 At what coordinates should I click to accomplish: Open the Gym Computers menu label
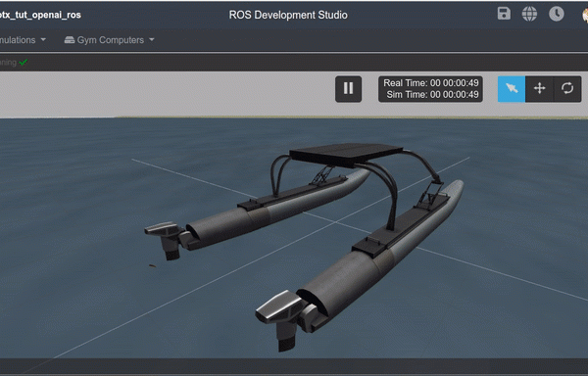point(110,40)
